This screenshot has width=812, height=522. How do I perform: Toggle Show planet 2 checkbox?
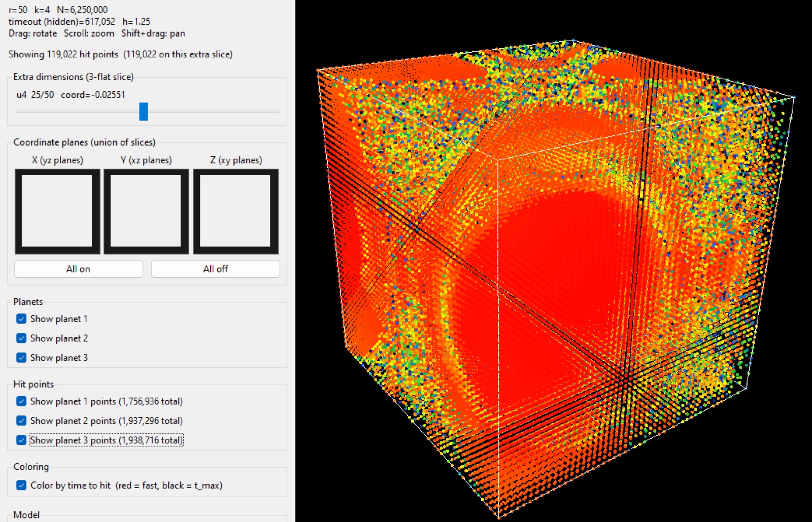click(x=21, y=338)
